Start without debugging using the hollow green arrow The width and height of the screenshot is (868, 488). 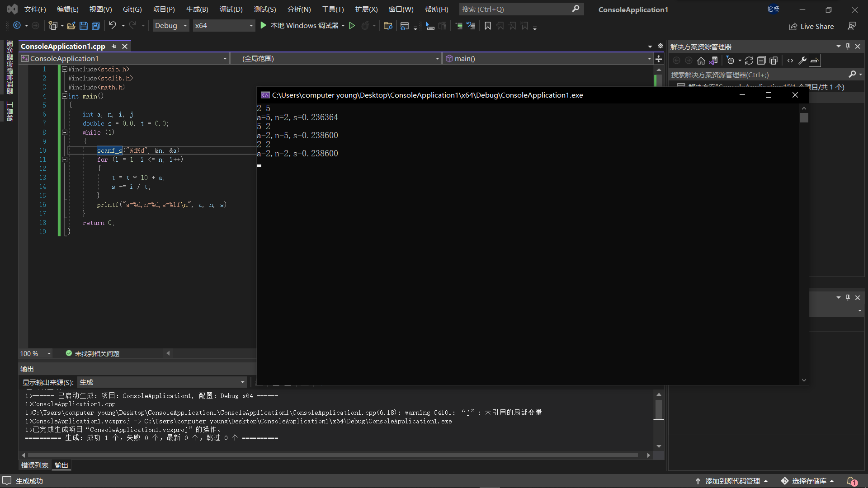point(352,26)
